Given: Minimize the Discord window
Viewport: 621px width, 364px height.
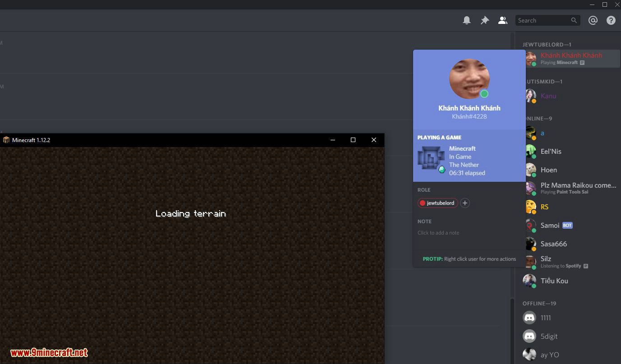Looking at the screenshot, I should click(593, 5).
